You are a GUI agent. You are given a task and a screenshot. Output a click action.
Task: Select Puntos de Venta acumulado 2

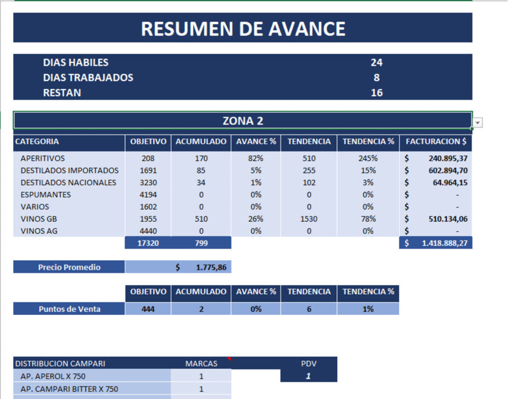click(201, 309)
